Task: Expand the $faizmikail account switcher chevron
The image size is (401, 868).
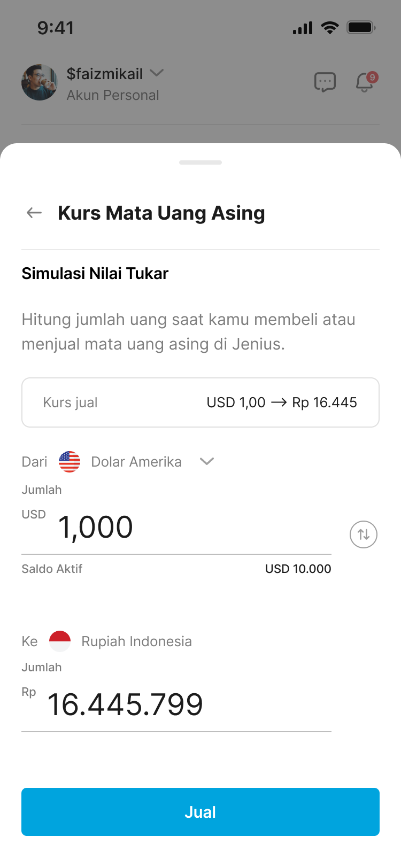Action: (157, 73)
